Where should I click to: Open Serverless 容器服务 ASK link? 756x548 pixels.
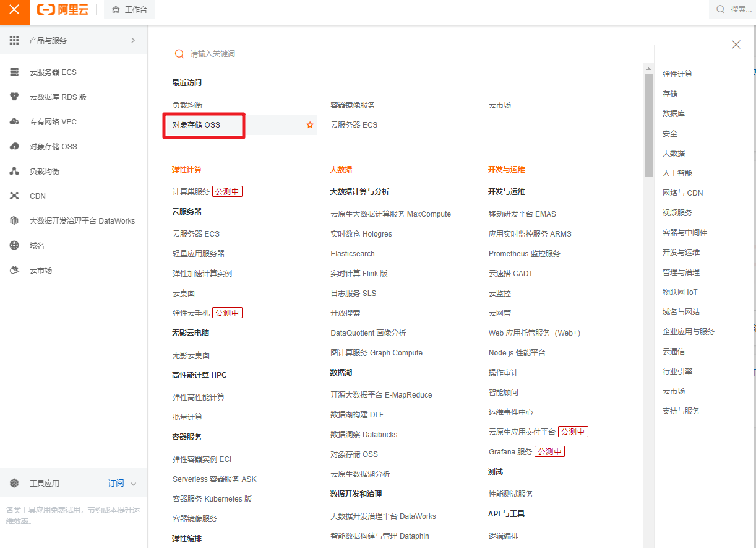click(215, 479)
